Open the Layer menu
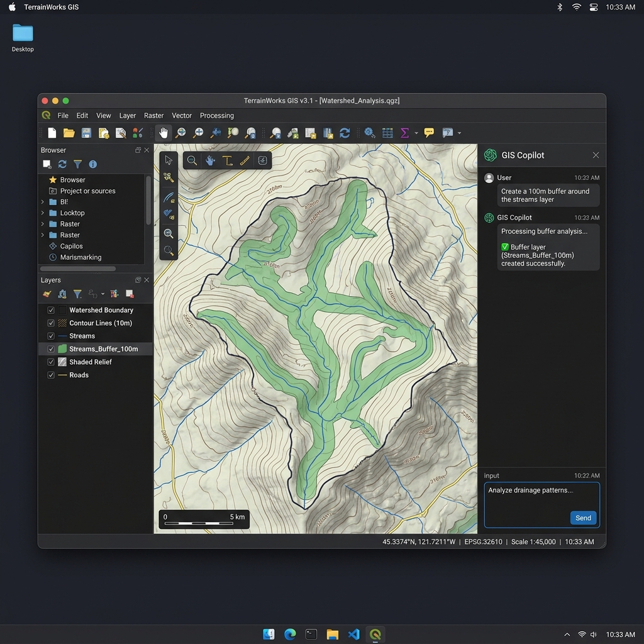 click(127, 116)
